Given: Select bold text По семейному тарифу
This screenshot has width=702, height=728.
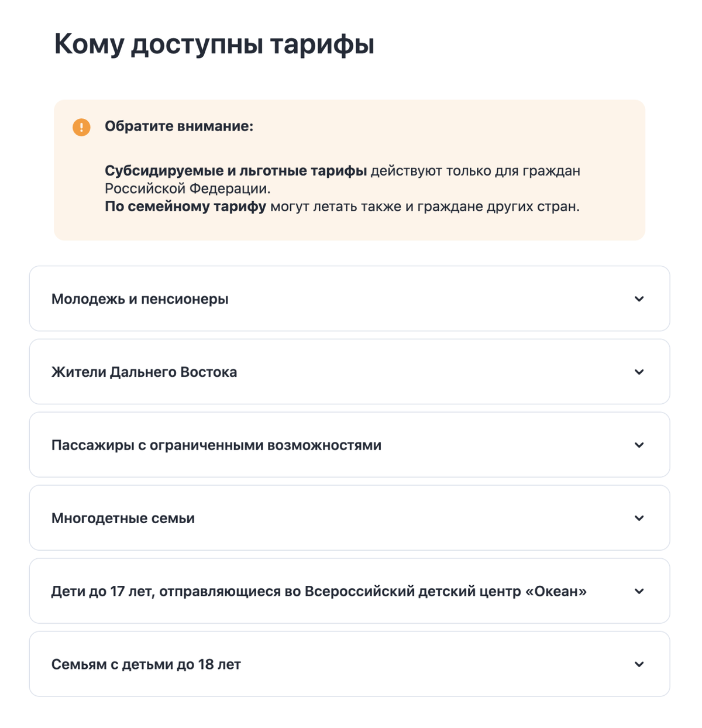Looking at the screenshot, I should click(x=185, y=207).
